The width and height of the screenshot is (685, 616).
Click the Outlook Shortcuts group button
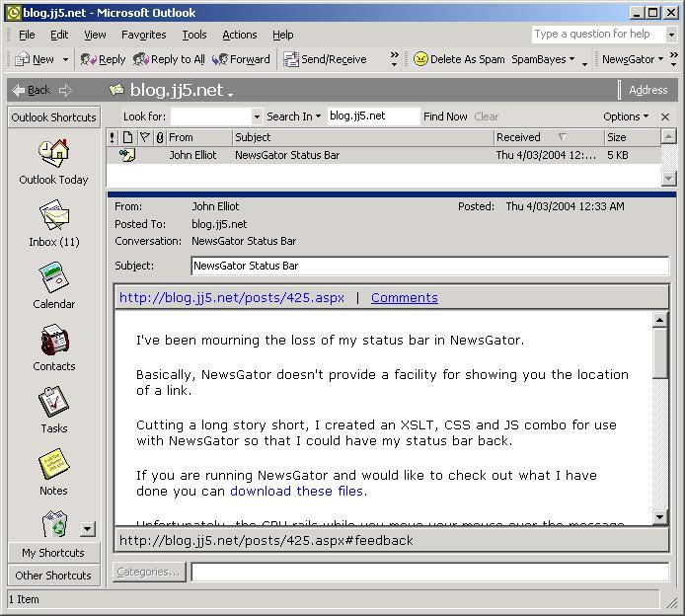tap(53, 117)
